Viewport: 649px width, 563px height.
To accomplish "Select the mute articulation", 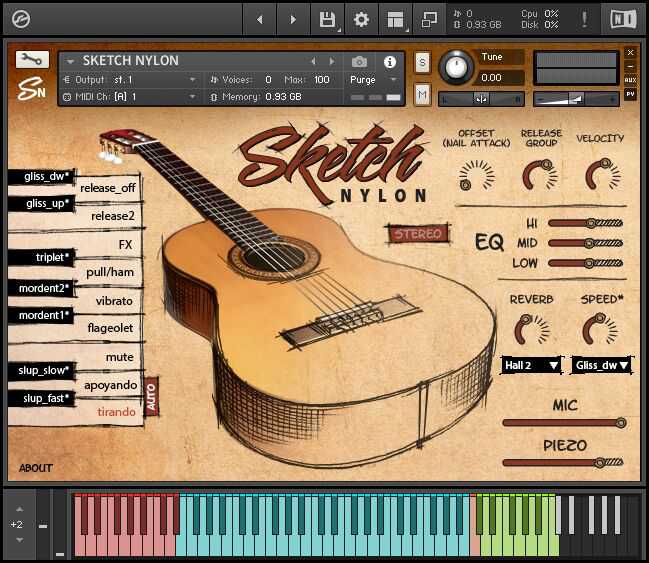I will pos(120,357).
